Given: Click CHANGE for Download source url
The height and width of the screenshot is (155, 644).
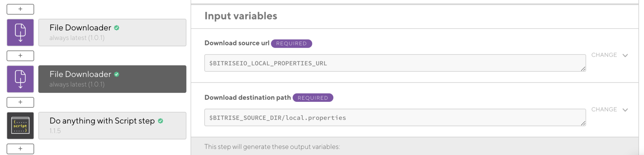Looking at the screenshot, I should pos(604,55).
